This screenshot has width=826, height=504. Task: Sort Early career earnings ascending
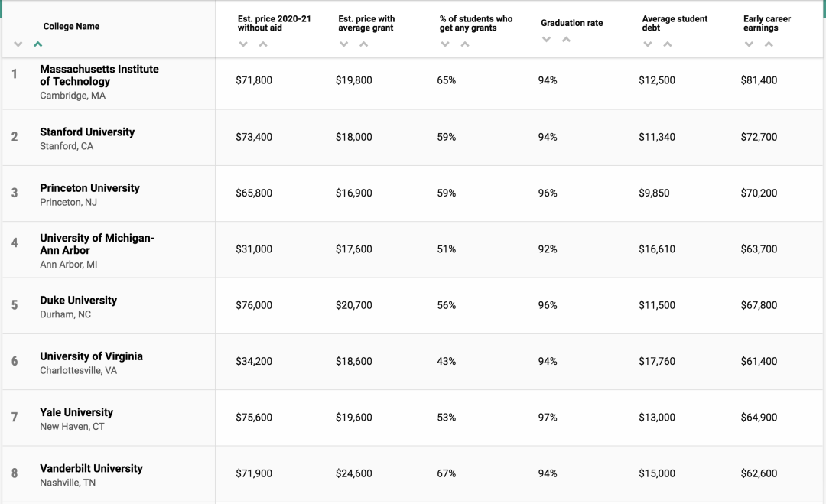click(769, 44)
